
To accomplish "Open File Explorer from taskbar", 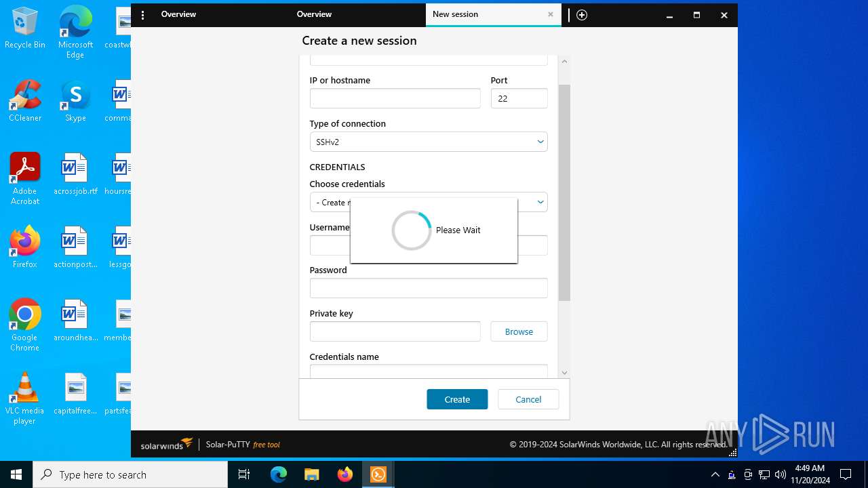I will click(x=311, y=474).
